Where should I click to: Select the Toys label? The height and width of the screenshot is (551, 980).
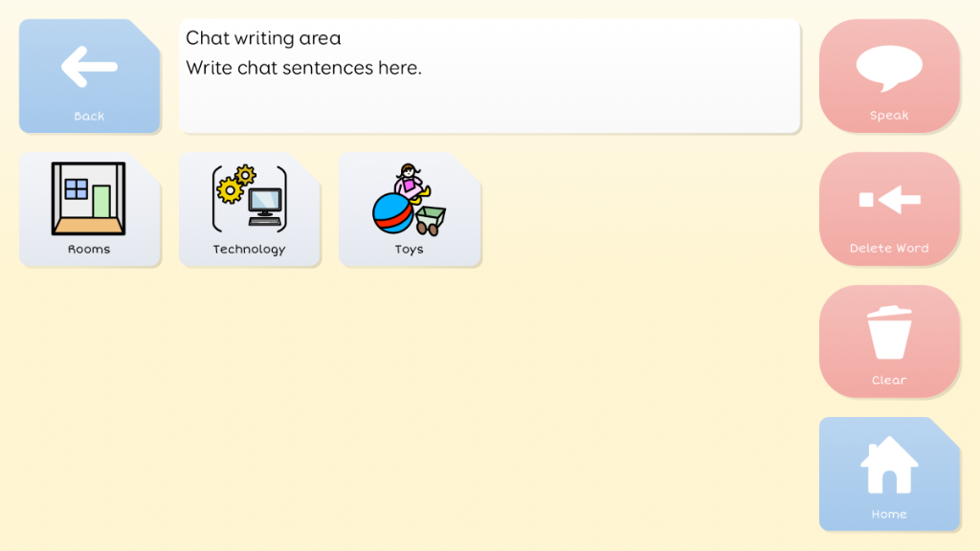(409, 250)
